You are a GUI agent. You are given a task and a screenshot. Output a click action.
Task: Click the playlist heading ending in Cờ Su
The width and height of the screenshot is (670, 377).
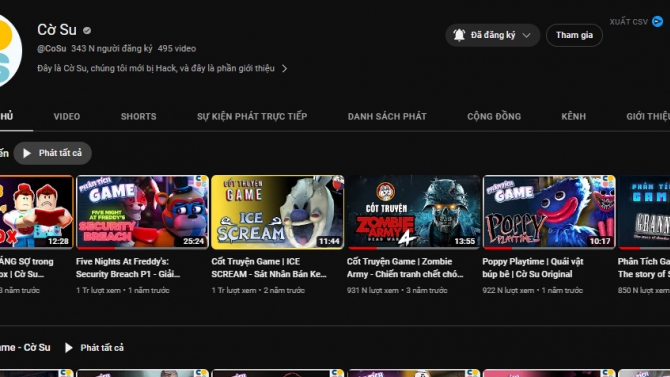click(x=25, y=348)
